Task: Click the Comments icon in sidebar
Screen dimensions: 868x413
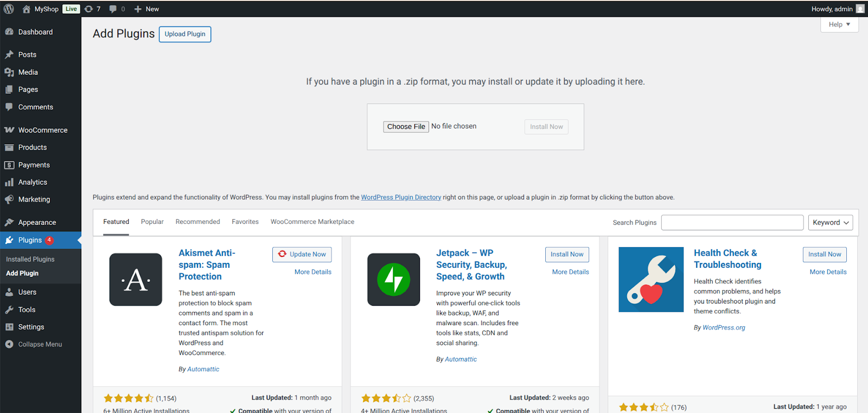Action: click(9, 107)
